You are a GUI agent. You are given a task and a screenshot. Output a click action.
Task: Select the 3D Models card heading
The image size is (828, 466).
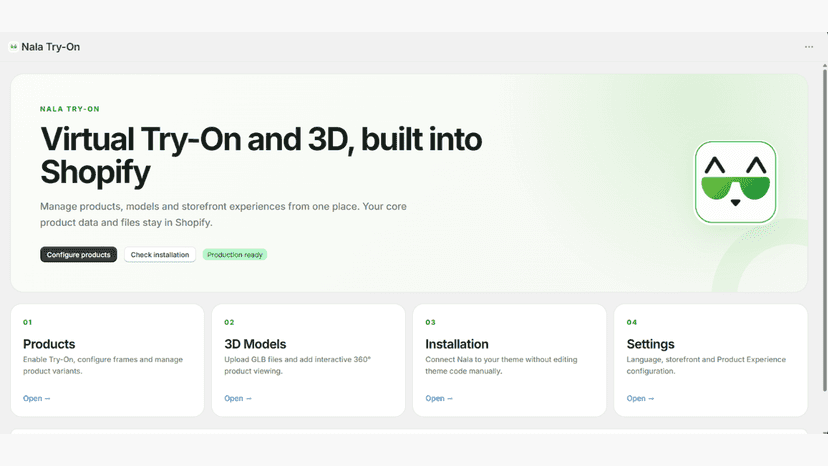(x=255, y=344)
